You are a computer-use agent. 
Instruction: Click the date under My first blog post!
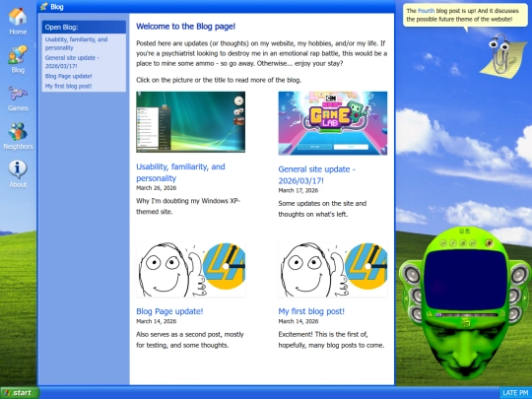(x=299, y=321)
